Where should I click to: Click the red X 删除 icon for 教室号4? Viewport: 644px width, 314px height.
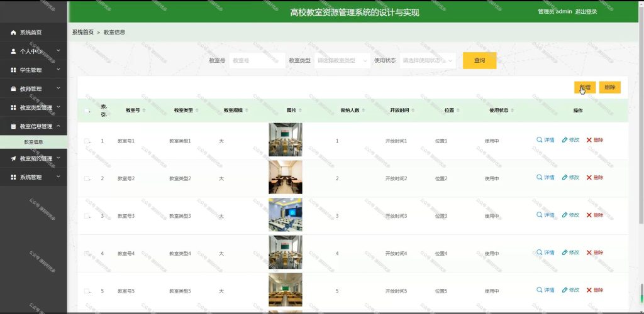click(x=589, y=253)
